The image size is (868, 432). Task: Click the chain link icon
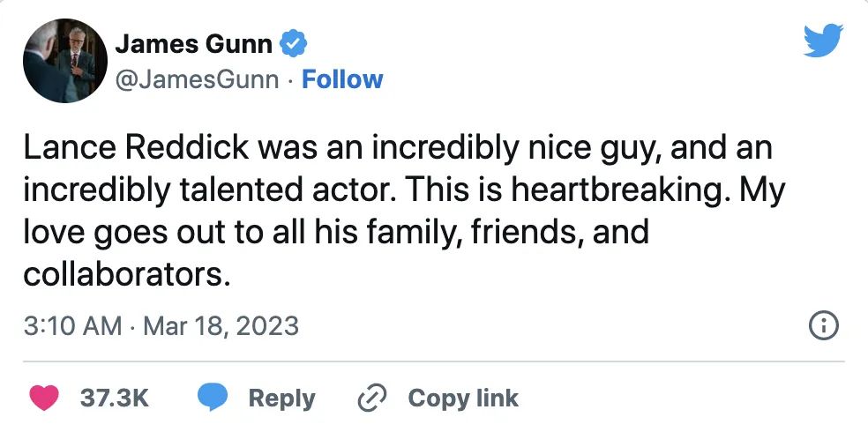coord(372,398)
